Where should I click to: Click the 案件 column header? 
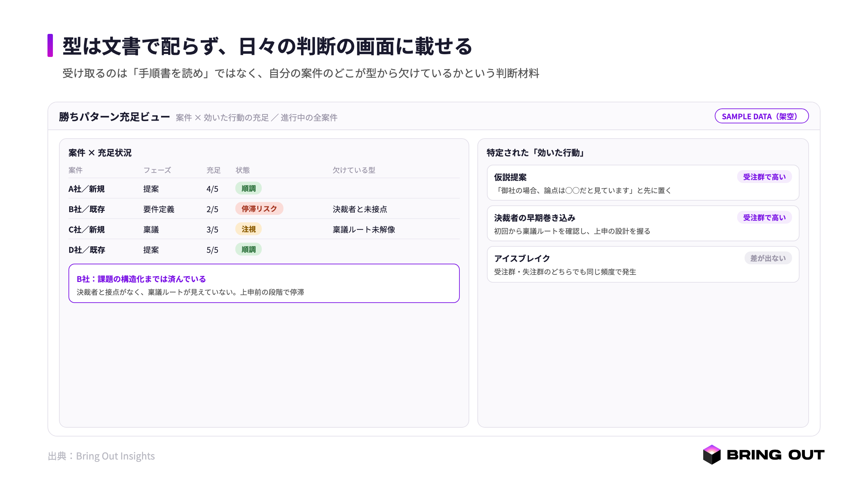pyautogui.click(x=75, y=170)
